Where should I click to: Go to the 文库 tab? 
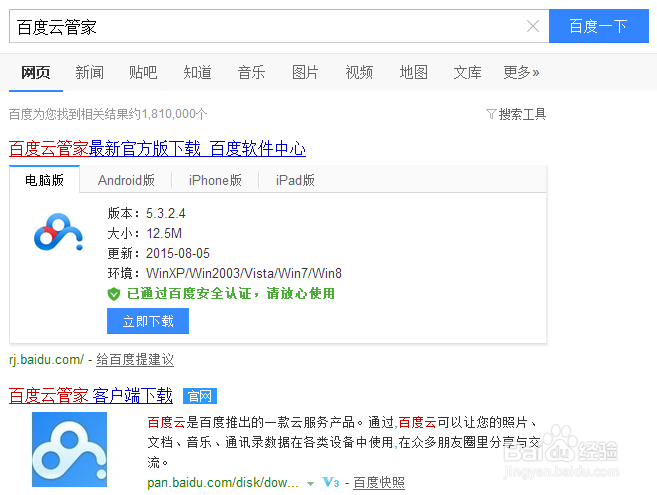coord(467,73)
